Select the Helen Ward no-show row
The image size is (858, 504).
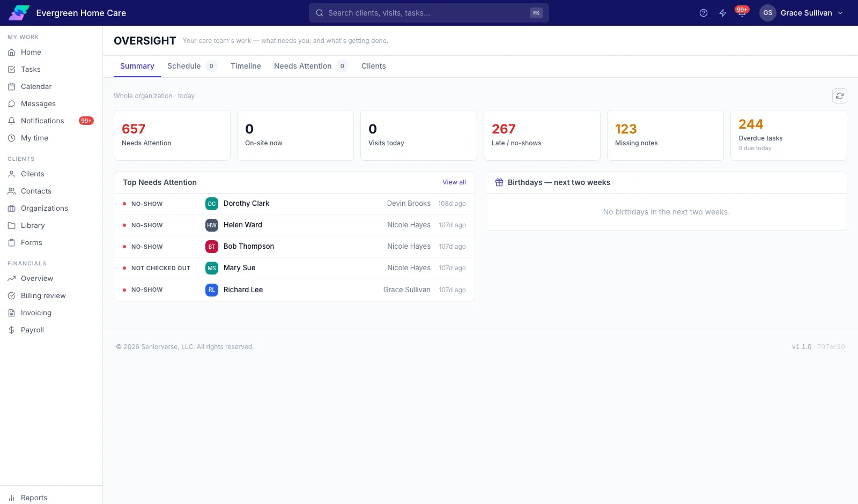pyautogui.click(x=294, y=225)
